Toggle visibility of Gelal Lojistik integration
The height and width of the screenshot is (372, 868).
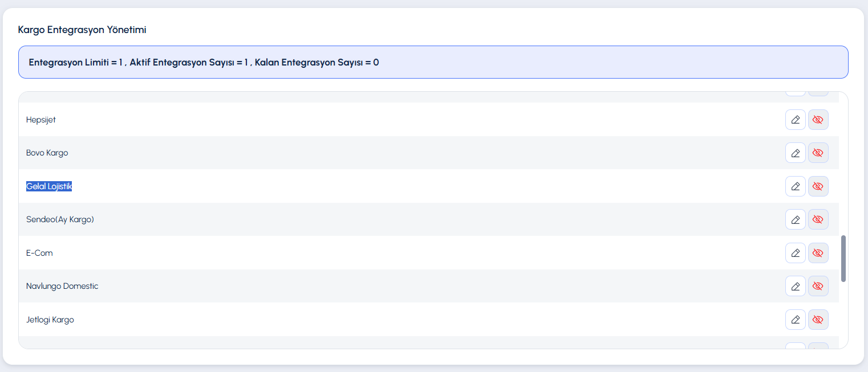click(x=818, y=186)
